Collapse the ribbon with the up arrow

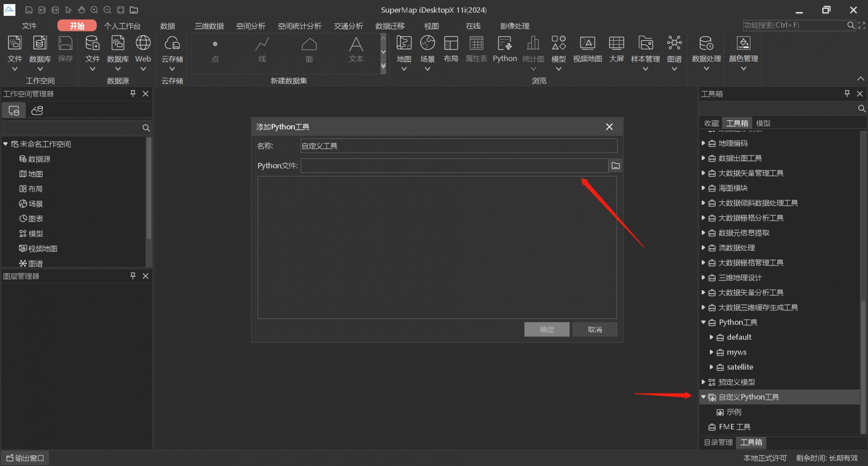point(861,79)
